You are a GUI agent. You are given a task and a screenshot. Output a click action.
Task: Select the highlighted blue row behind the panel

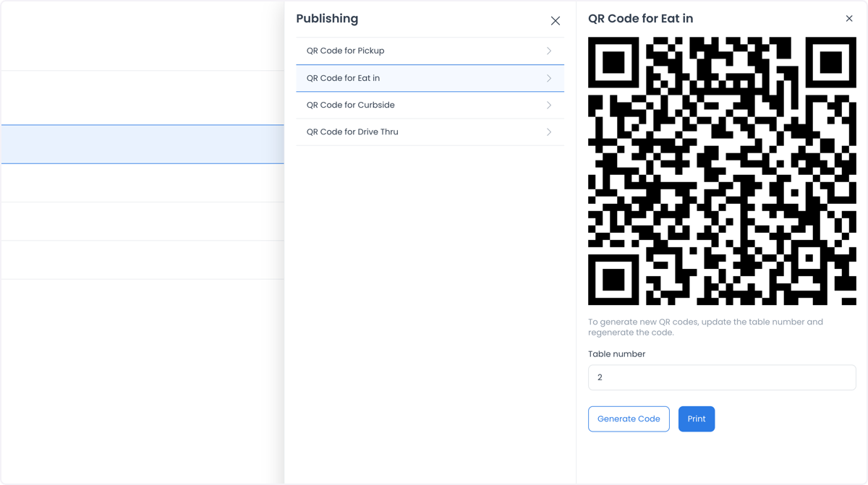pyautogui.click(x=142, y=144)
